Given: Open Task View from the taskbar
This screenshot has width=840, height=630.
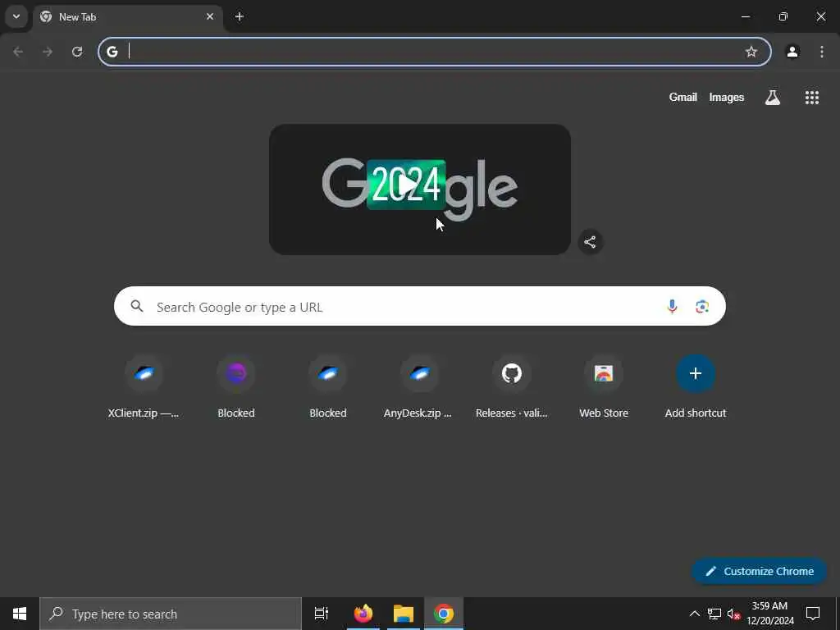Looking at the screenshot, I should click(322, 614).
